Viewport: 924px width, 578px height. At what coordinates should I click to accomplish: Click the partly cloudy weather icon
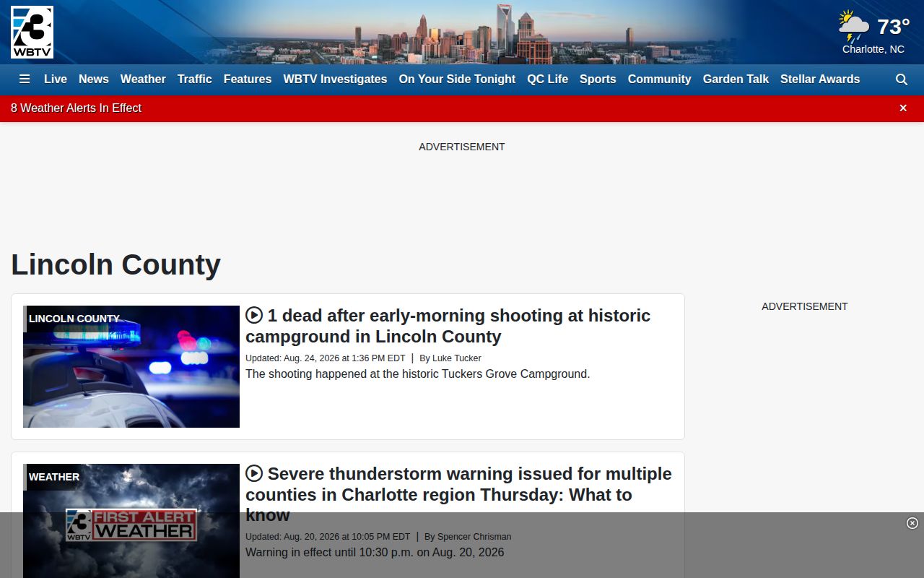[x=854, y=27]
